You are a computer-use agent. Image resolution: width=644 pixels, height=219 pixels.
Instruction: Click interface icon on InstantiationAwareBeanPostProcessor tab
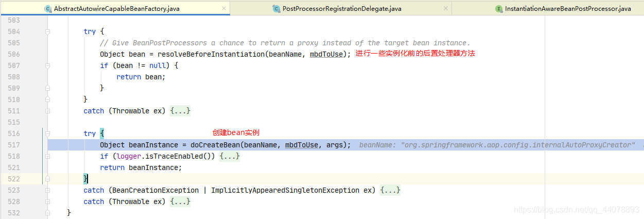[498, 9]
